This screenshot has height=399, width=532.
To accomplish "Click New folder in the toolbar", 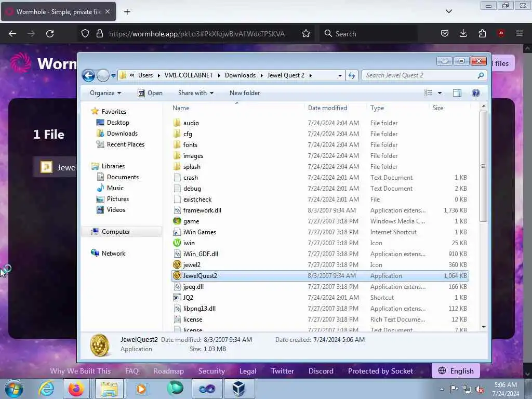I will 245,93.
